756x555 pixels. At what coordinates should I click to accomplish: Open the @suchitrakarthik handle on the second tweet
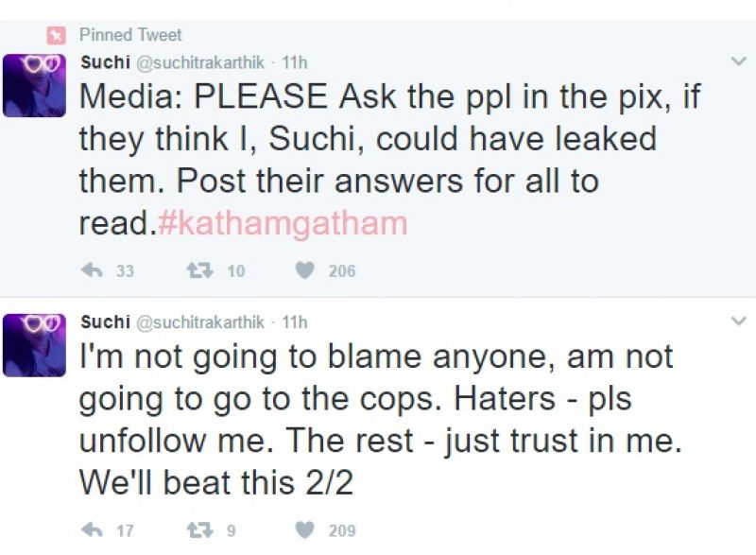coord(200,322)
